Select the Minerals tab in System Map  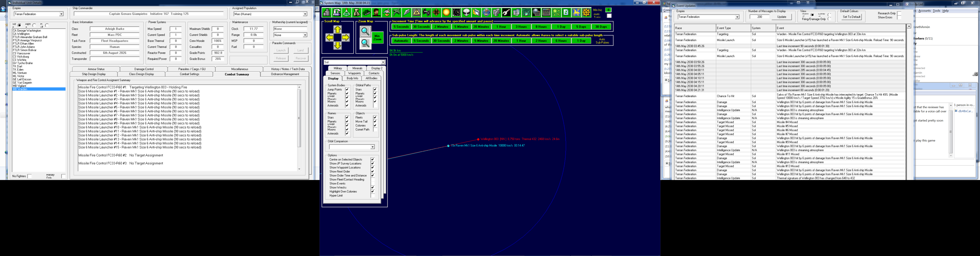357,68
